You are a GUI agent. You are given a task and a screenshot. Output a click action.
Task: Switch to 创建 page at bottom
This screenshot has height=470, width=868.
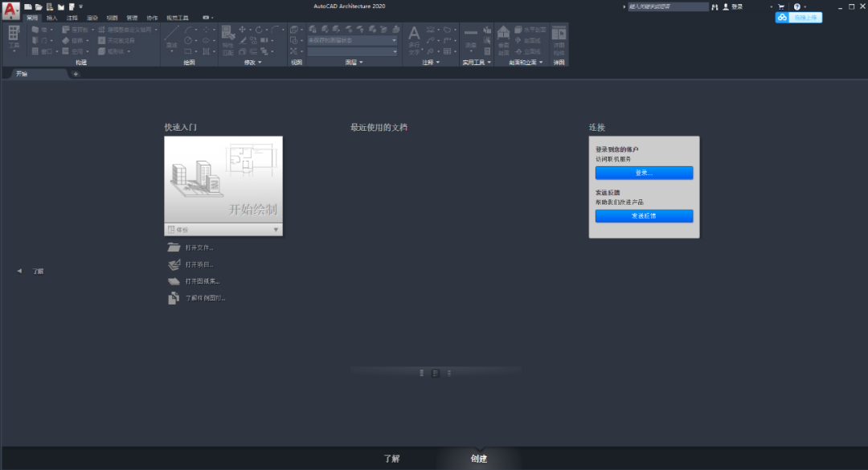point(478,459)
